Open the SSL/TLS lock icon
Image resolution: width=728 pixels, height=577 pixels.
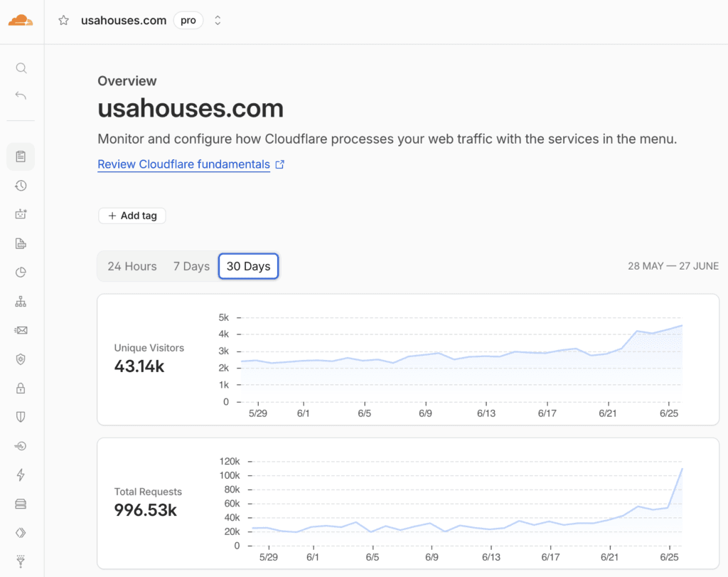pos(21,388)
